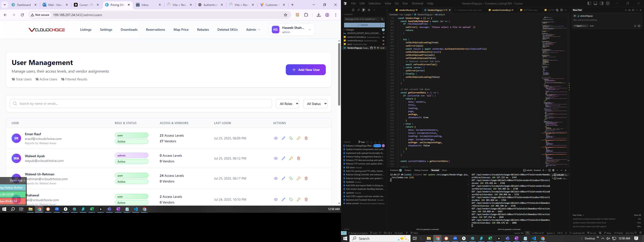Toggle view for Waleed-Ur-Rehman eye icon
644x242 pixels.
tap(276, 178)
